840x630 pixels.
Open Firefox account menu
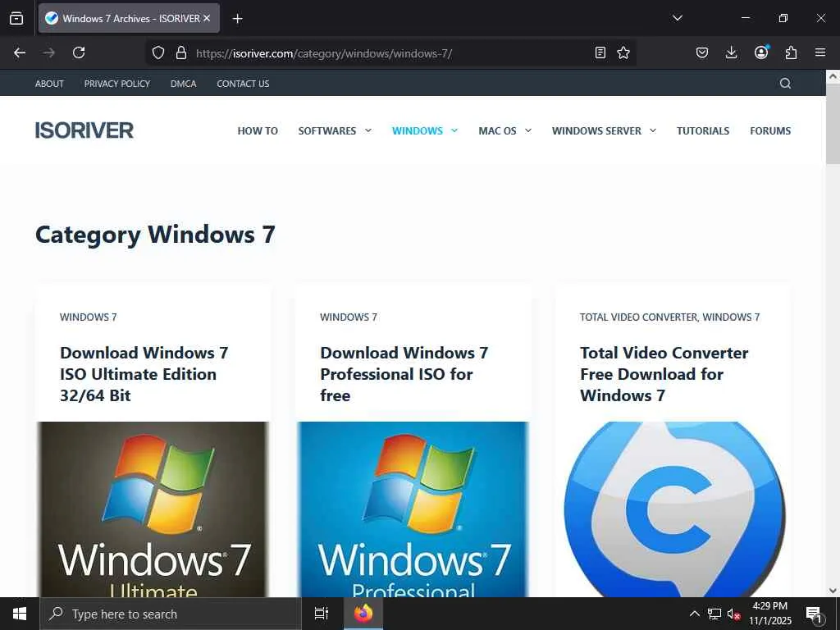coord(761,52)
